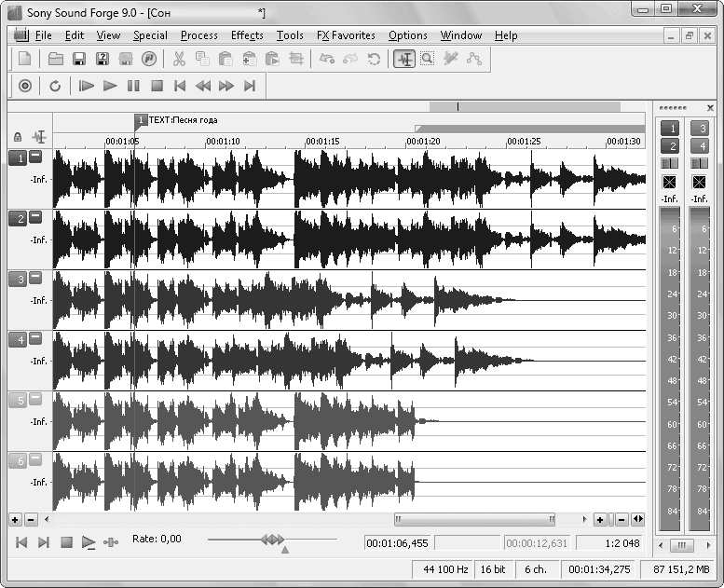Click the zoom in plus button bottom-left

[15, 519]
